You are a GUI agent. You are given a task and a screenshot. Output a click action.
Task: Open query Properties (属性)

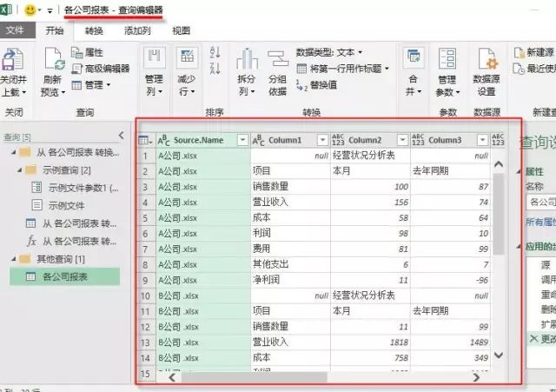tap(87, 52)
